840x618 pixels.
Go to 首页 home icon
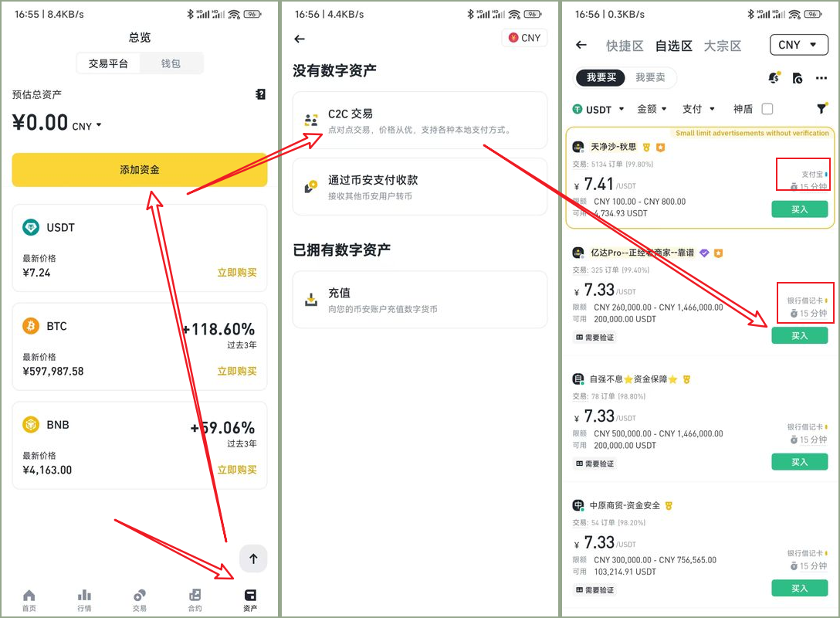29,599
